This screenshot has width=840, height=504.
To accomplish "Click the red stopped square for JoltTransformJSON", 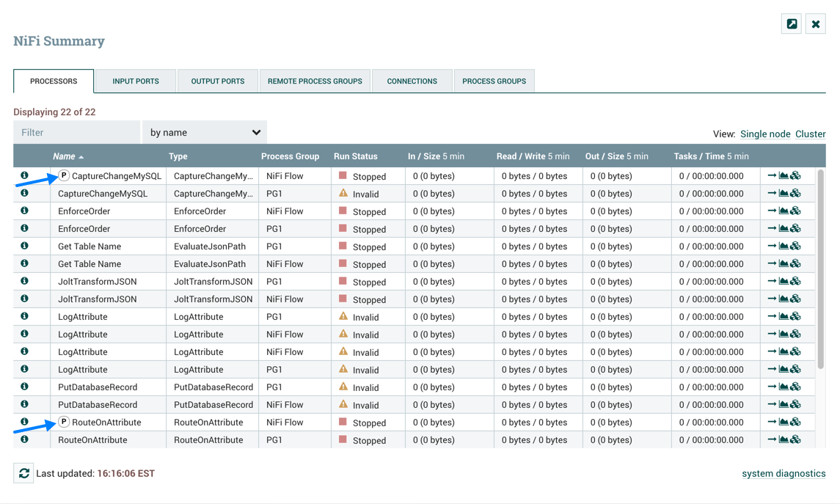I will [x=341, y=282].
